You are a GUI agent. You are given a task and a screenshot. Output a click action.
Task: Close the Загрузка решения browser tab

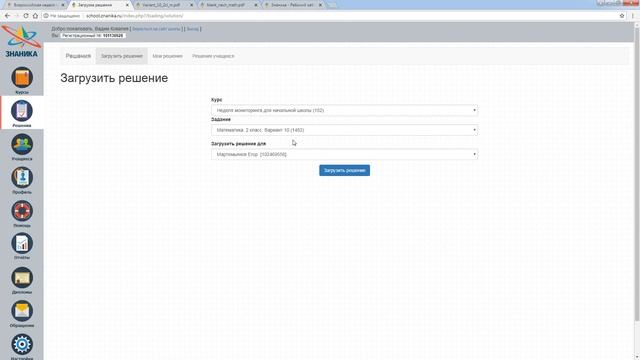pyautogui.click(x=127, y=5)
